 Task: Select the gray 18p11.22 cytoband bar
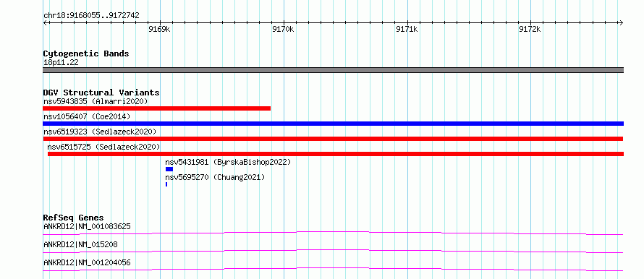(333, 70)
